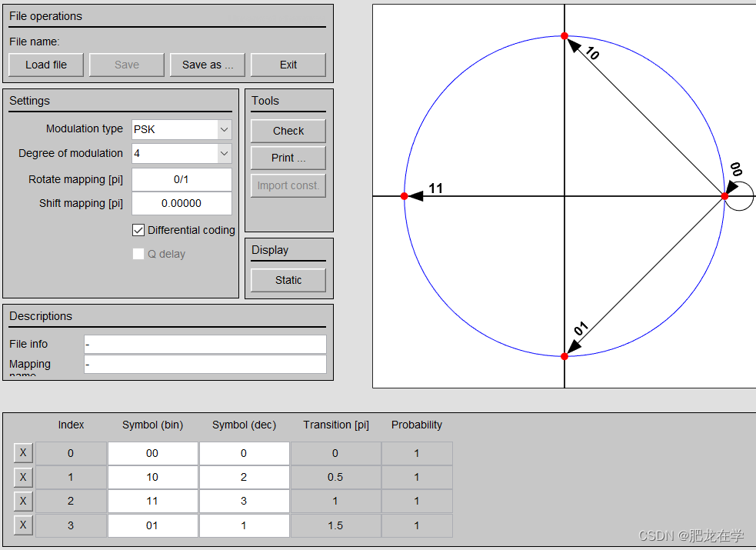Click the 01 label on constellation
Image resolution: width=756 pixels, height=550 pixels.
pos(581,328)
